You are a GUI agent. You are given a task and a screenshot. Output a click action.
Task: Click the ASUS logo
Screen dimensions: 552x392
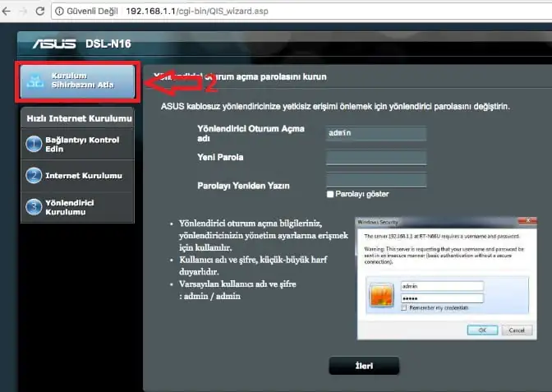pyautogui.click(x=54, y=44)
